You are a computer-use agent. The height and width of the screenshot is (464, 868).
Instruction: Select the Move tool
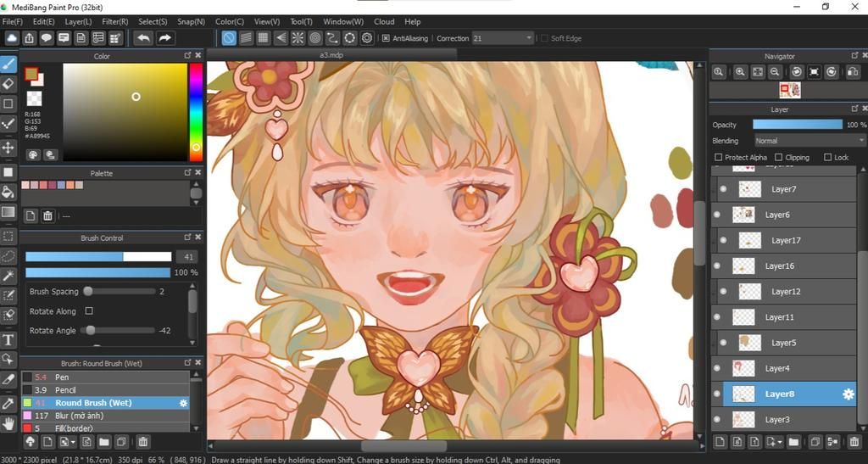click(8, 148)
